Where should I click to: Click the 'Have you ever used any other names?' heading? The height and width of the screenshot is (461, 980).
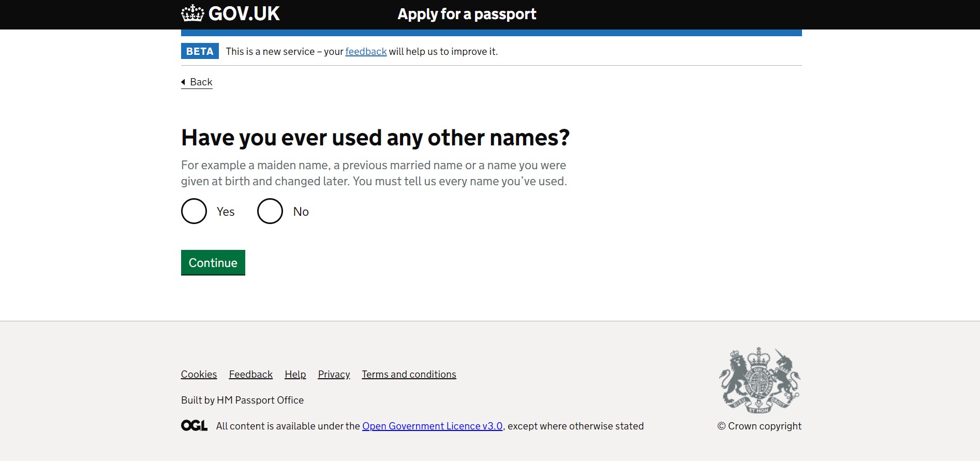(375, 138)
